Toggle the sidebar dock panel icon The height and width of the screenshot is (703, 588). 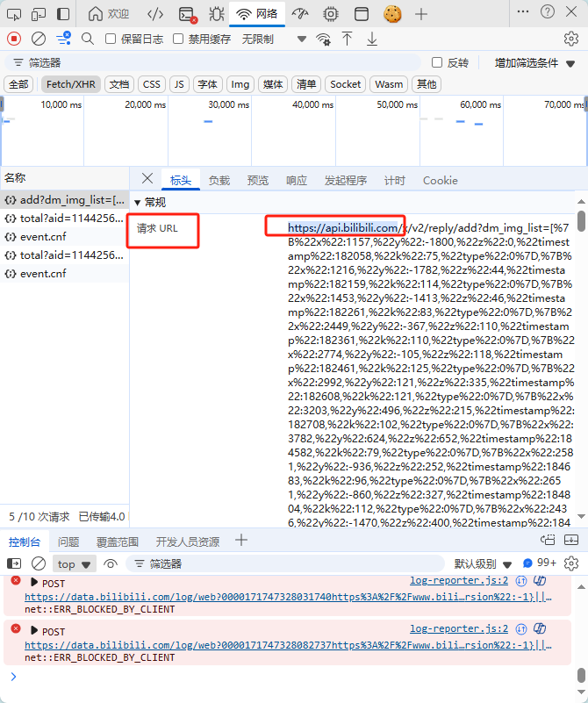pos(63,14)
